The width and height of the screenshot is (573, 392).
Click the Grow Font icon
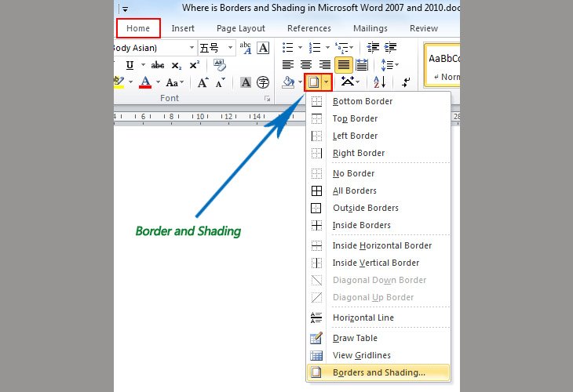pos(203,82)
